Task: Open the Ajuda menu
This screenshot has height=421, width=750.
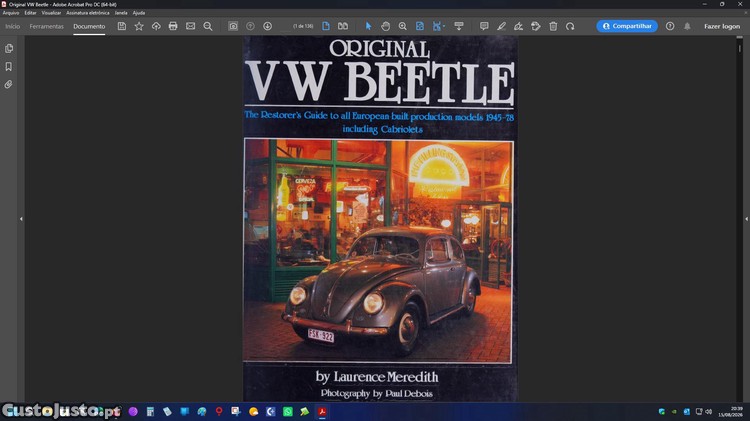Action: 139,13
